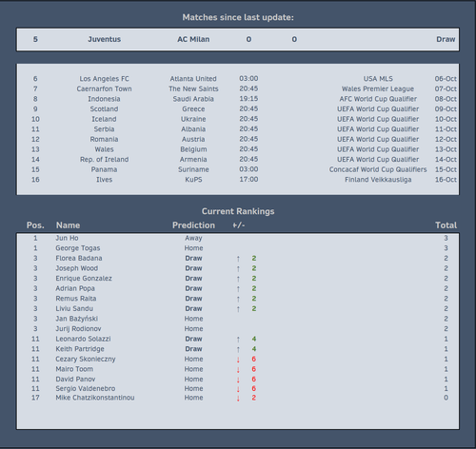Screen dimensions: 476x449
Task: Select Finland Veikkausliiga label
Action: click(x=378, y=180)
